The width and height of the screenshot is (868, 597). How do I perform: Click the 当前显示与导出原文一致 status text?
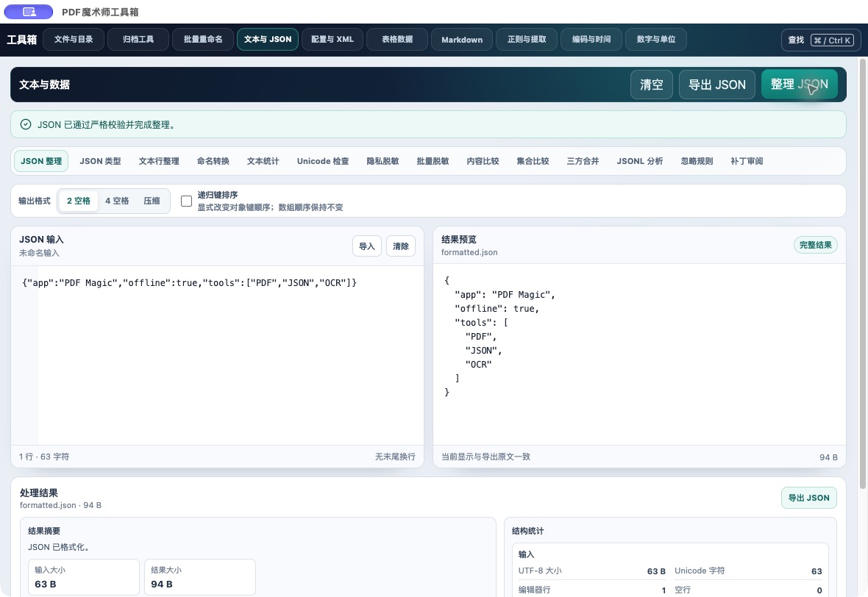click(x=486, y=457)
